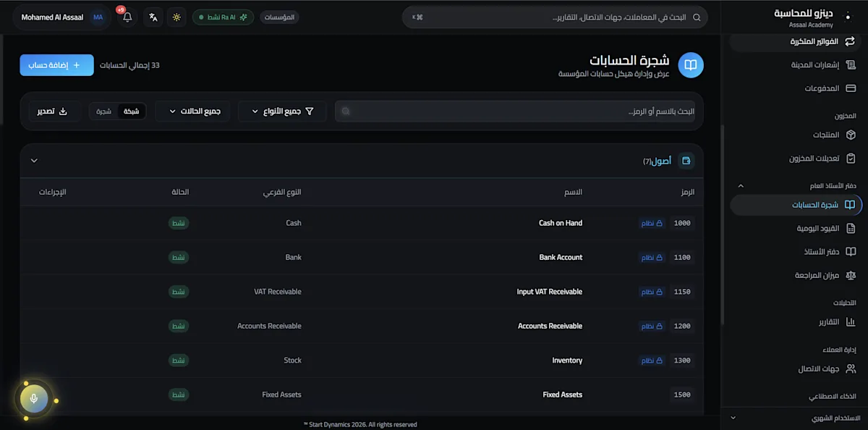Click the blue chart of accounts page icon
868x430 pixels.
(691, 65)
